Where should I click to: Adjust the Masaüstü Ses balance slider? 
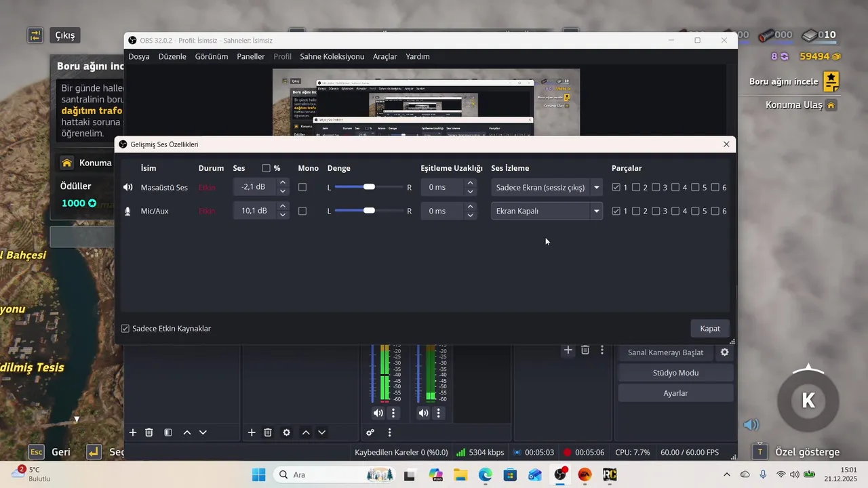click(369, 187)
